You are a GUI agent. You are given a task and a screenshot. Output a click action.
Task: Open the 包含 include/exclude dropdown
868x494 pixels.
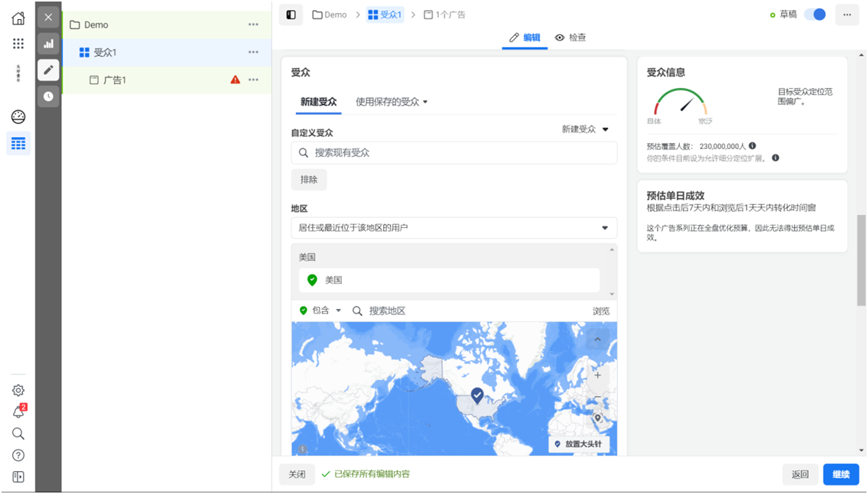(x=320, y=310)
